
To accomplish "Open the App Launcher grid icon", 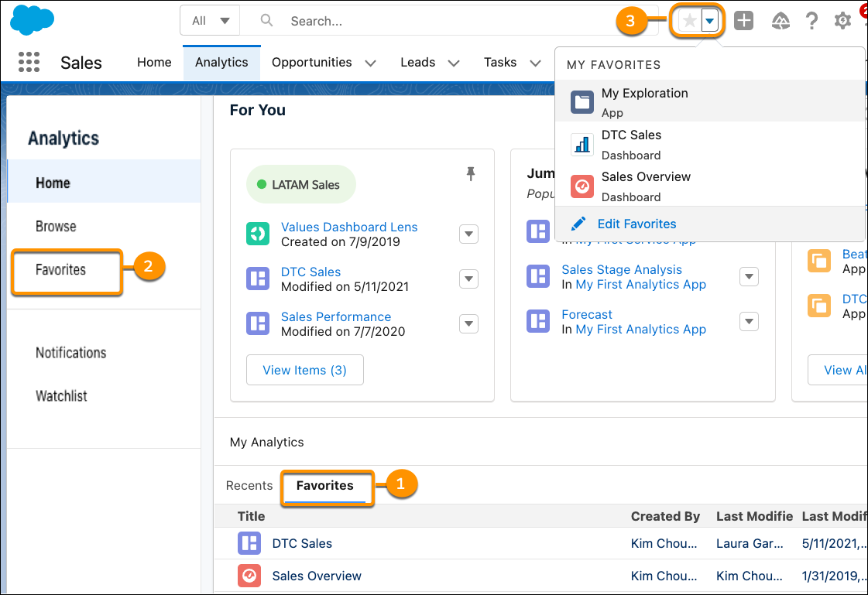I will [29, 62].
